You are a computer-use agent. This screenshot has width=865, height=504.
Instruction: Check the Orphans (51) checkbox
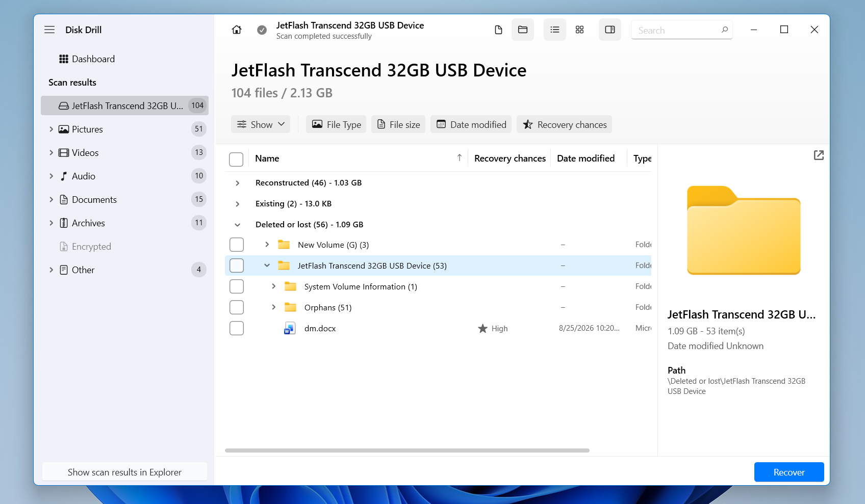(x=237, y=307)
